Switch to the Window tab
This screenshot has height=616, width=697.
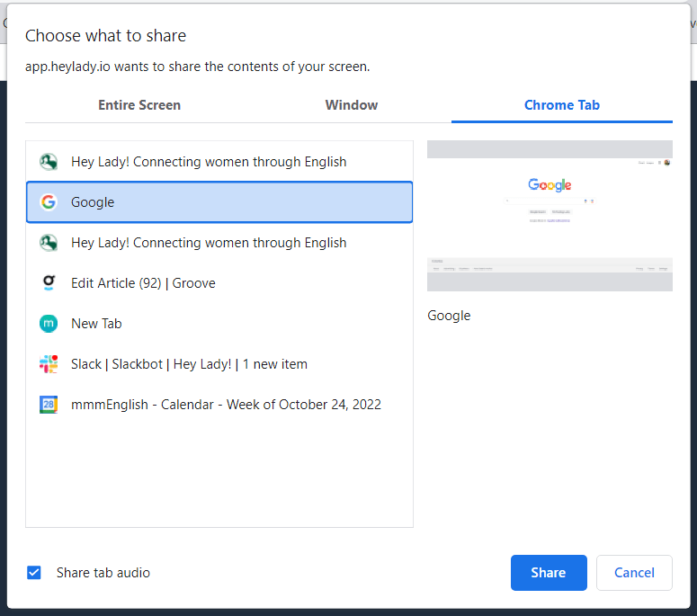click(351, 105)
